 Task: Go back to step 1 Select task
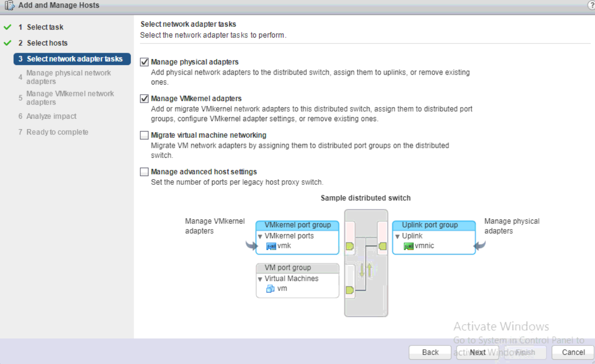[45, 27]
